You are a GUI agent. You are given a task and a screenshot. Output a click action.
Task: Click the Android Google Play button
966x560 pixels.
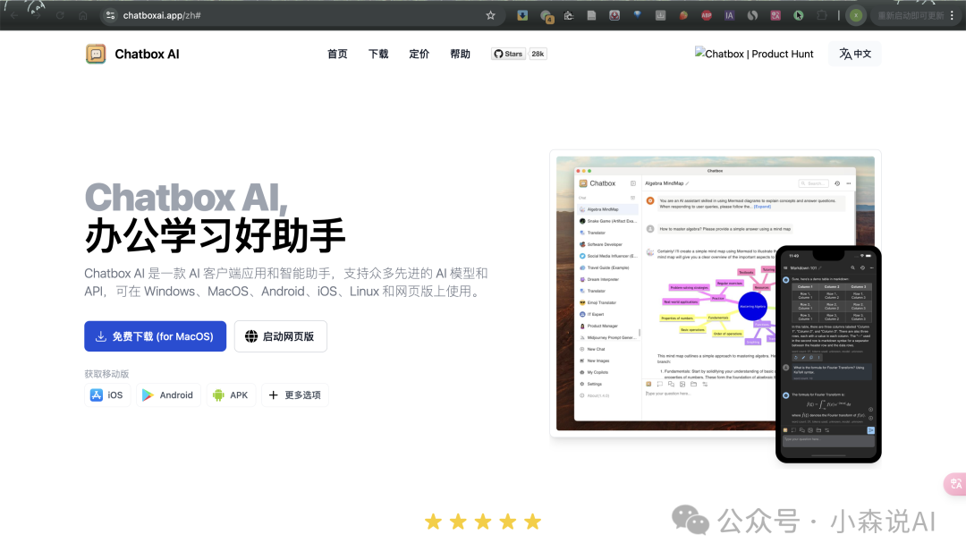tap(168, 395)
